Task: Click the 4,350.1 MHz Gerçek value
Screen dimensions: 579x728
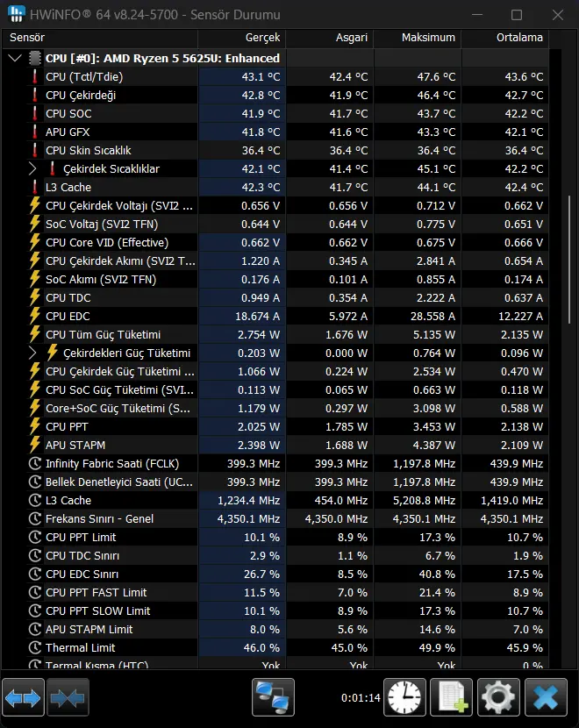Action: pos(248,518)
